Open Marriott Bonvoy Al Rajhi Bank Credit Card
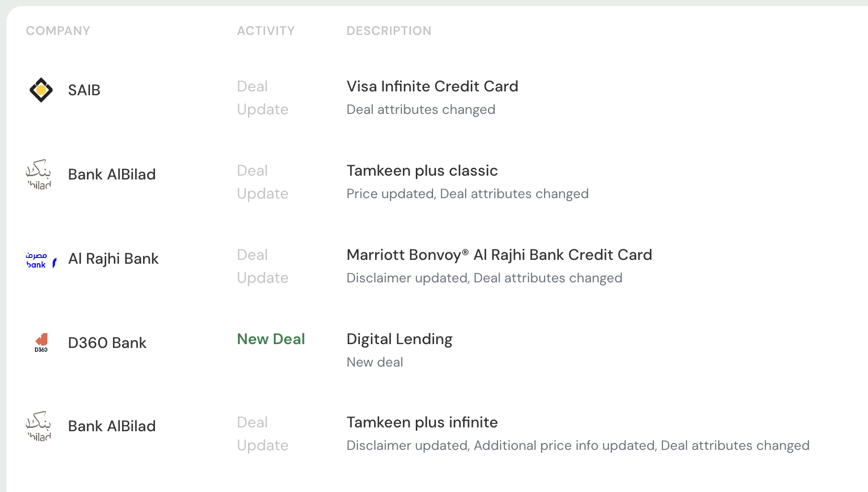This screenshot has width=868, height=492. point(499,255)
